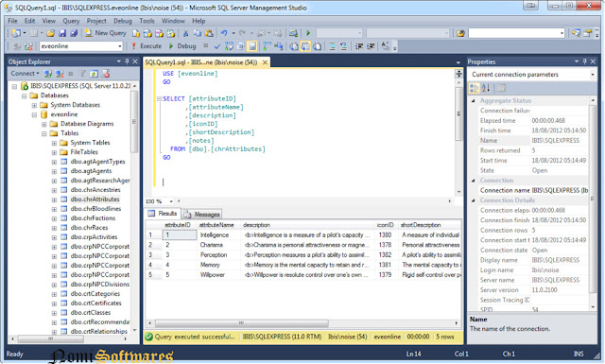The height and width of the screenshot is (364, 605).
Task: Open the 100 % zoom dropdown
Action: [171, 201]
